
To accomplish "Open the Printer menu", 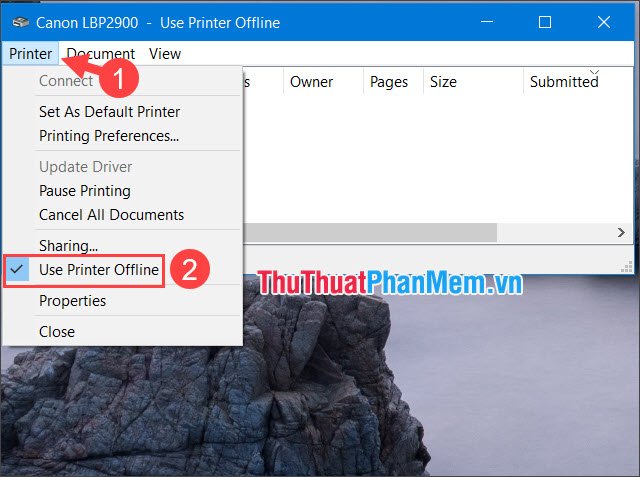I will [x=30, y=53].
